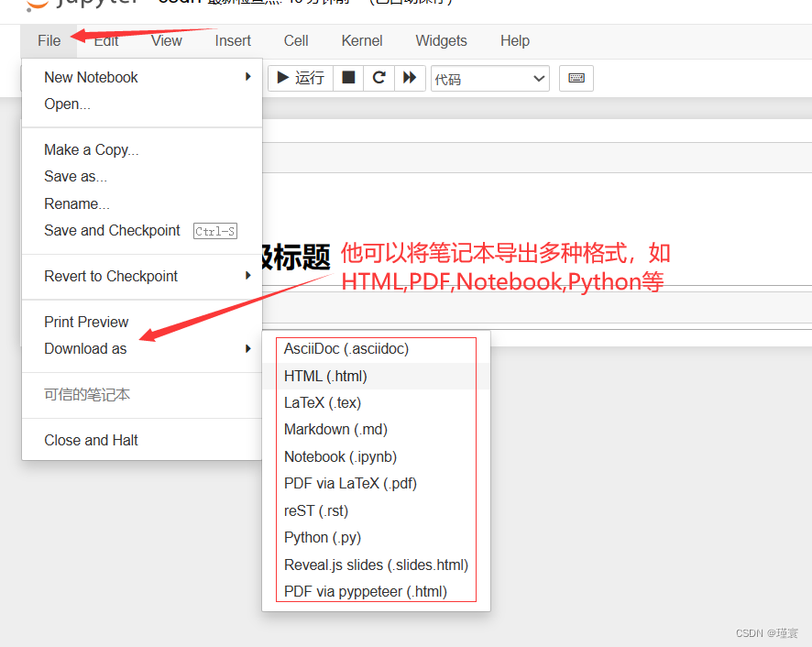Open the Kernel menu

click(361, 40)
